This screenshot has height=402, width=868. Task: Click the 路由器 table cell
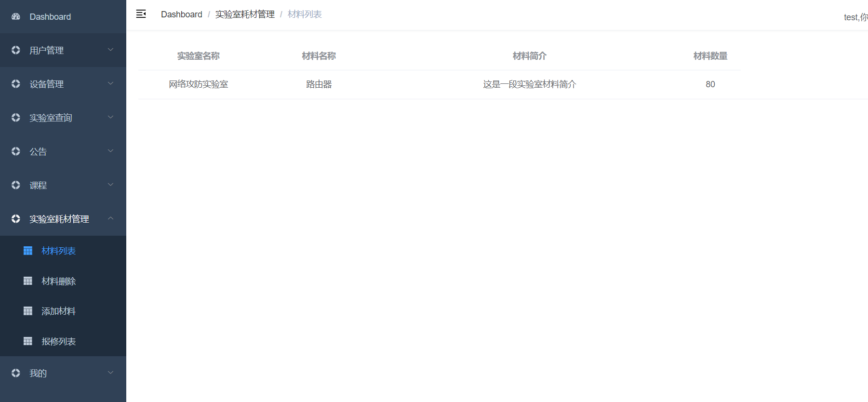[x=319, y=84]
